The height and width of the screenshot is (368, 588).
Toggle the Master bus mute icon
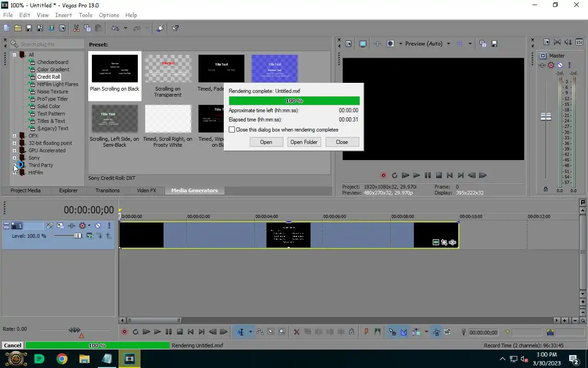[560, 65]
